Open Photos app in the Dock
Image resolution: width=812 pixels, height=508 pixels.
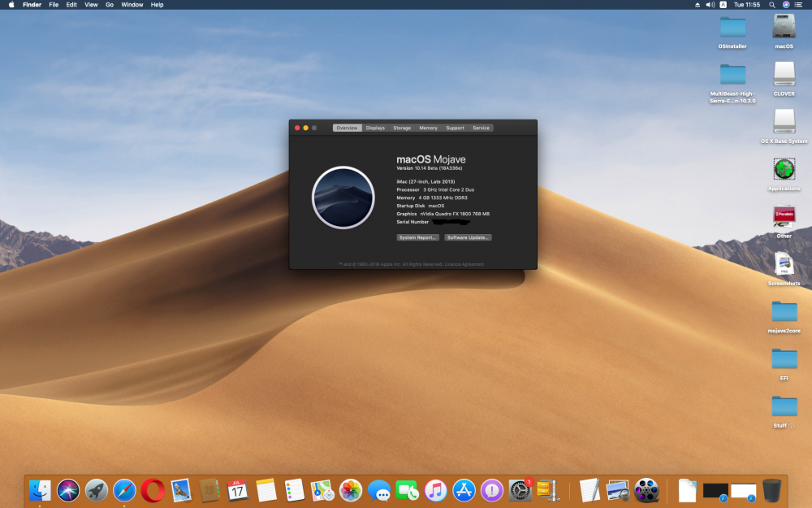click(x=351, y=490)
